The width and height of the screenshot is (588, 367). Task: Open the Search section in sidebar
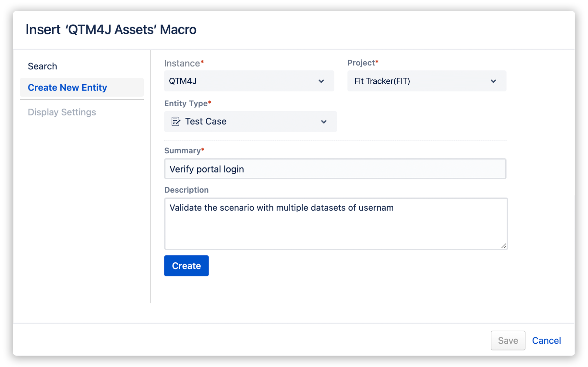[42, 66]
